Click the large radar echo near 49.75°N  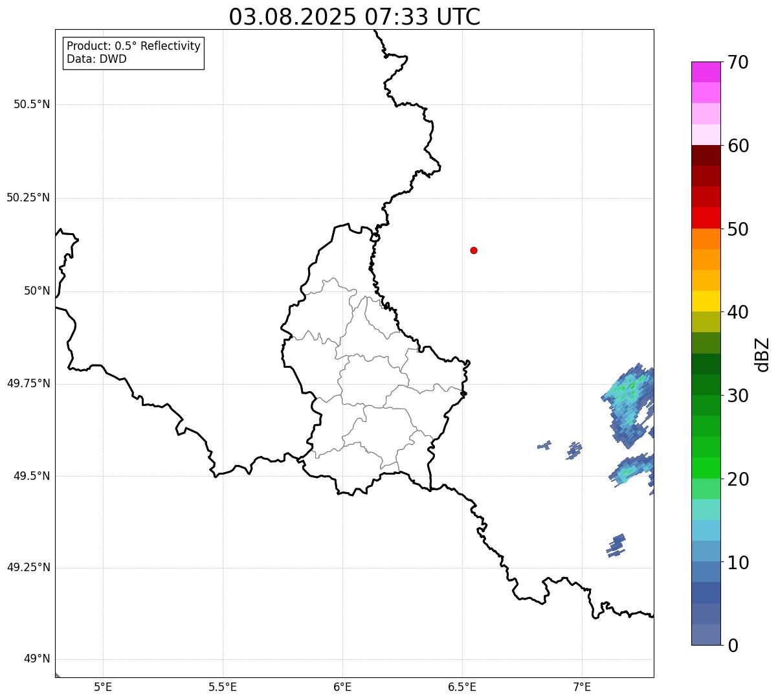tap(629, 405)
